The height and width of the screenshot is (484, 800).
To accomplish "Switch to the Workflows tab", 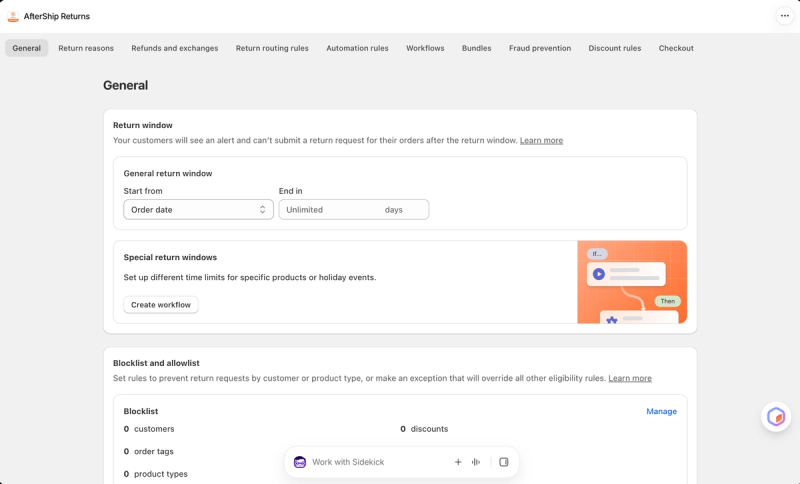I will [x=425, y=48].
